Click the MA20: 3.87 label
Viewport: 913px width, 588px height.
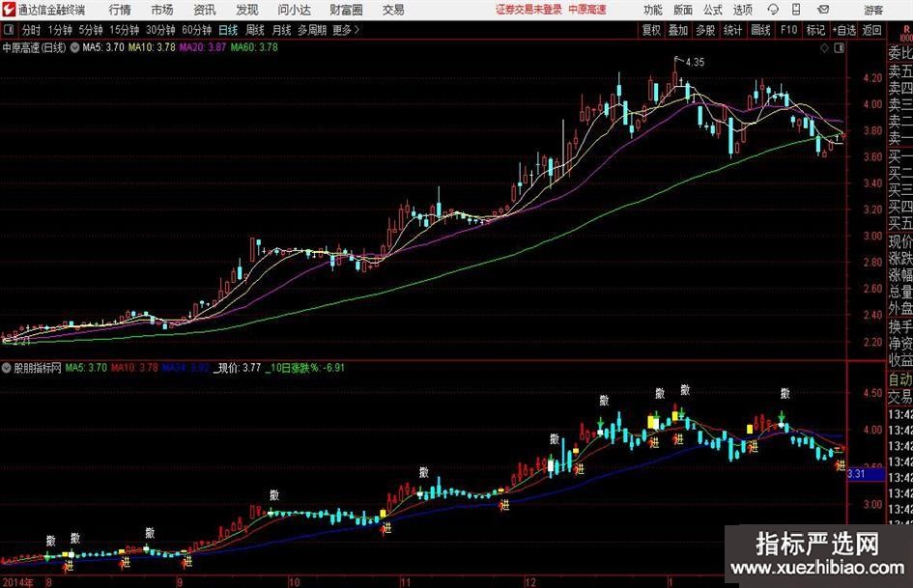click(203, 47)
